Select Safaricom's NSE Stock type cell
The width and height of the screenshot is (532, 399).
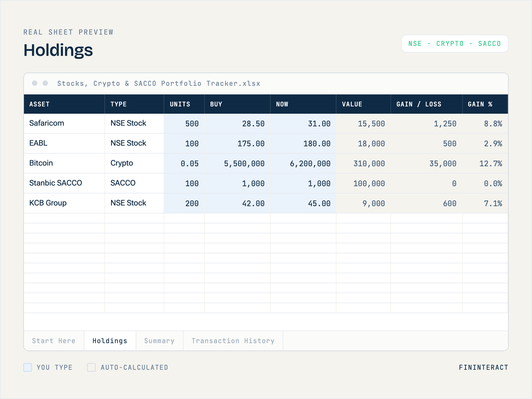point(134,123)
